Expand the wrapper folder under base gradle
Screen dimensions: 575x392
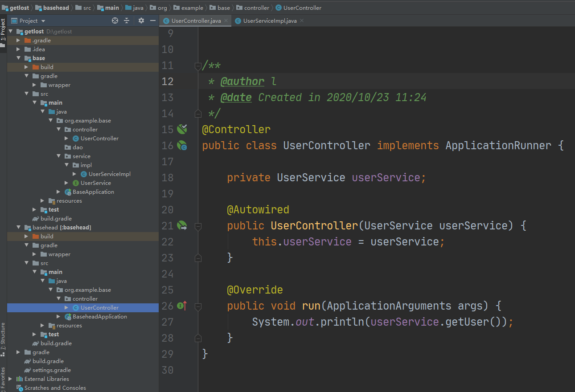[34, 85]
